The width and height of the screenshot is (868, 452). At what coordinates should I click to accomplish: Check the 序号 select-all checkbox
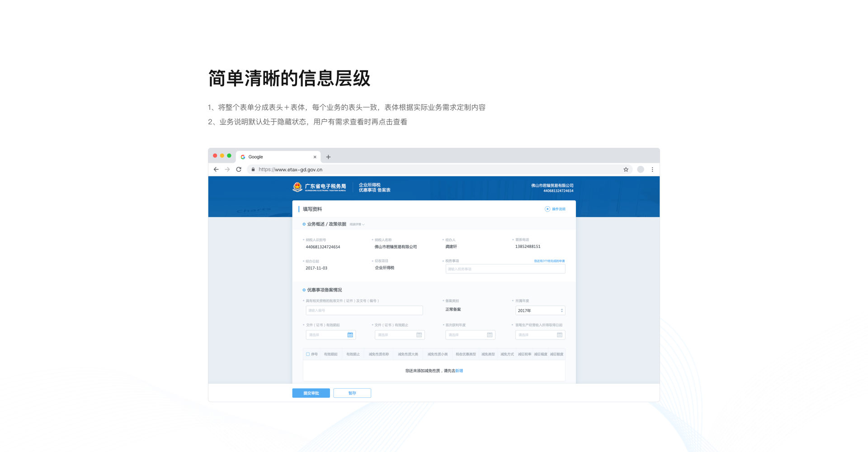click(x=308, y=354)
